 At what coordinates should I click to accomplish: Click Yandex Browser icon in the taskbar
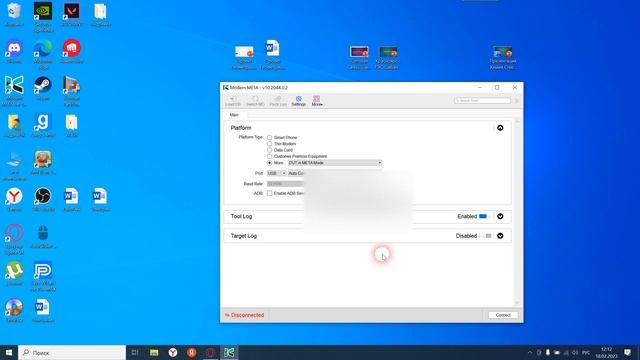(x=173, y=352)
